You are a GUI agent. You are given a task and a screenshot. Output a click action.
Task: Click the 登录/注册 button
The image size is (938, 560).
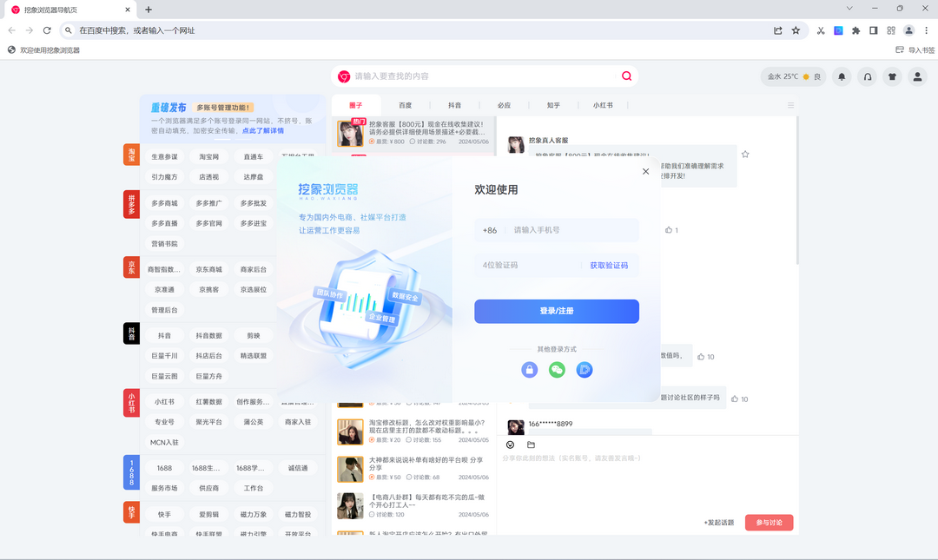coord(556,311)
